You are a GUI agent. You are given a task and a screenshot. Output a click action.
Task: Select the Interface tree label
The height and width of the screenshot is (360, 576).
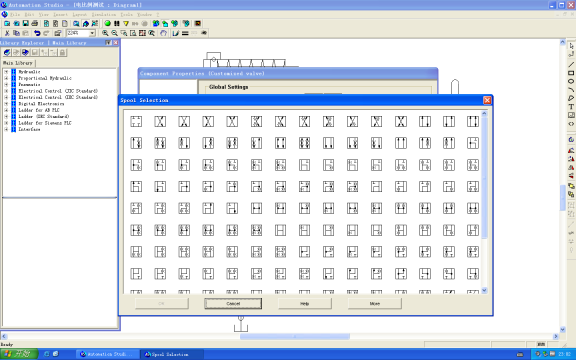(x=29, y=129)
